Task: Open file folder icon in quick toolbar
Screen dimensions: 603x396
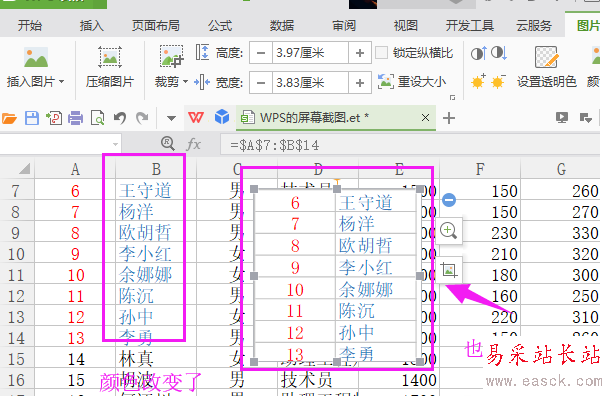Action: pyautogui.click(x=10, y=118)
